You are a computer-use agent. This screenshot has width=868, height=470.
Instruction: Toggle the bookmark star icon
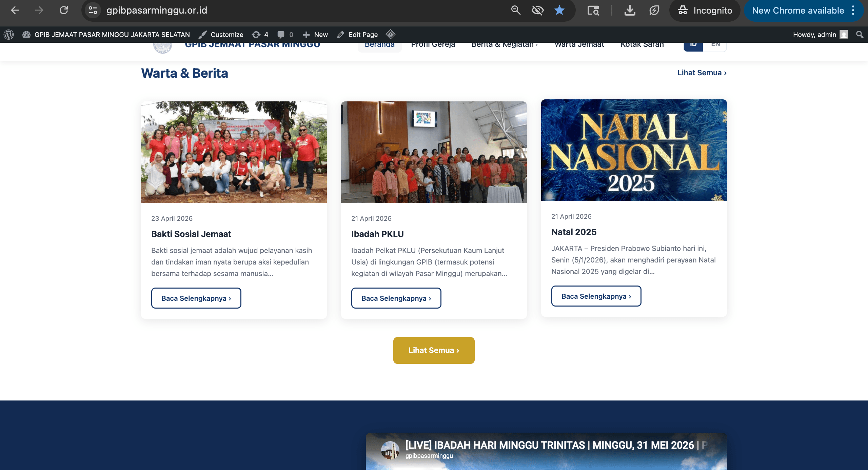559,10
